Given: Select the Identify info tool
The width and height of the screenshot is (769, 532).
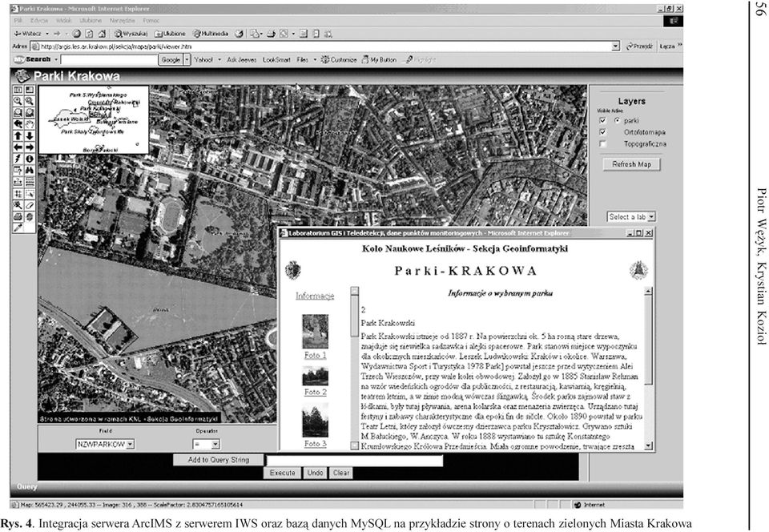Looking at the screenshot, I should pos(30,159).
